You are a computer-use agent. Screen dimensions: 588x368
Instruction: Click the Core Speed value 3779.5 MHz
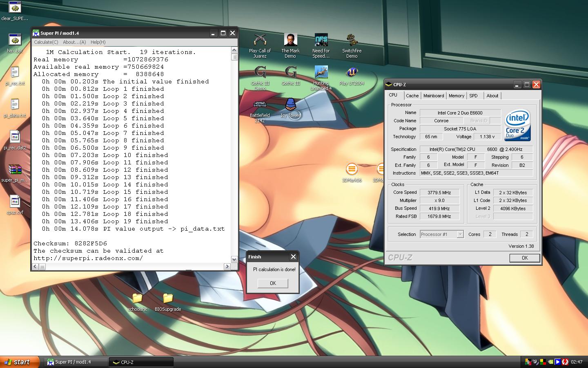click(439, 193)
